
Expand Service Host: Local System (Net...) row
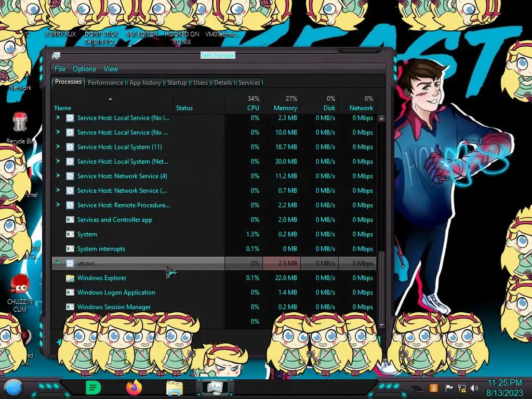click(58, 161)
